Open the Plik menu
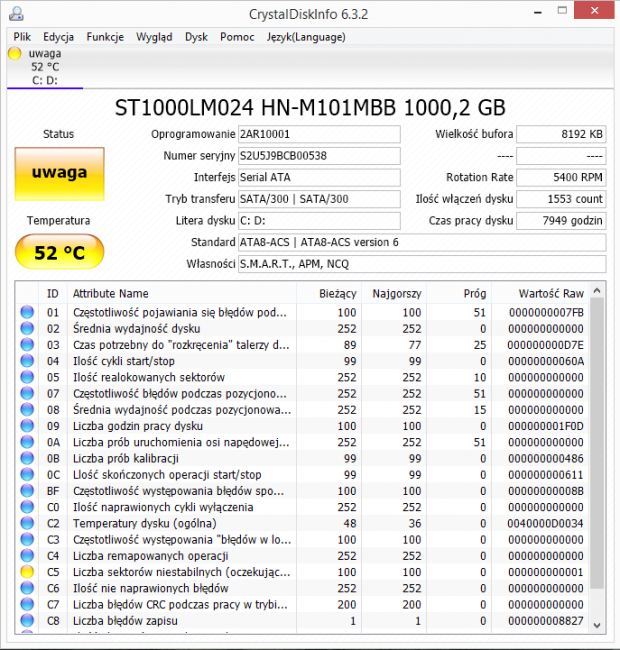620x650 pixels. (x=22, y=37)
